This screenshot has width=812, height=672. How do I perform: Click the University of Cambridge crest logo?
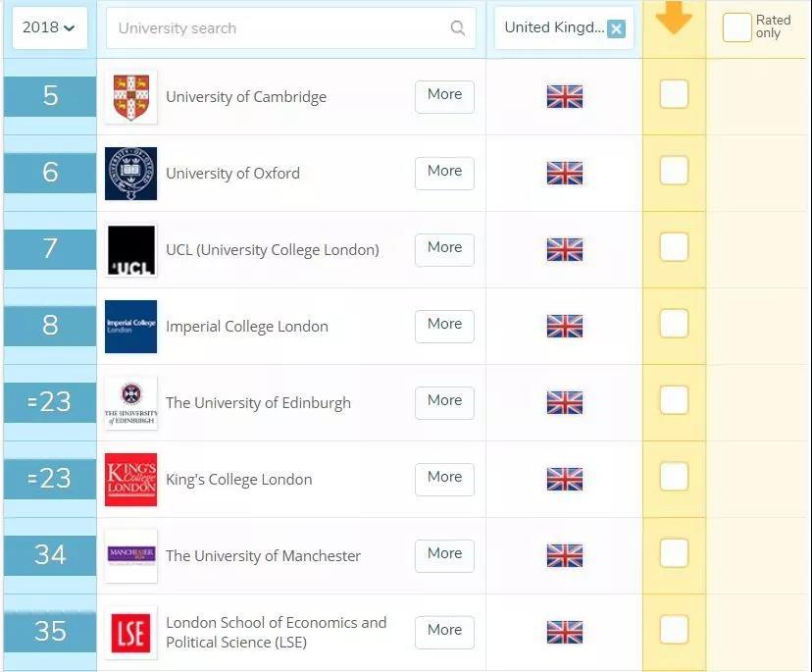tap(131, 97)
